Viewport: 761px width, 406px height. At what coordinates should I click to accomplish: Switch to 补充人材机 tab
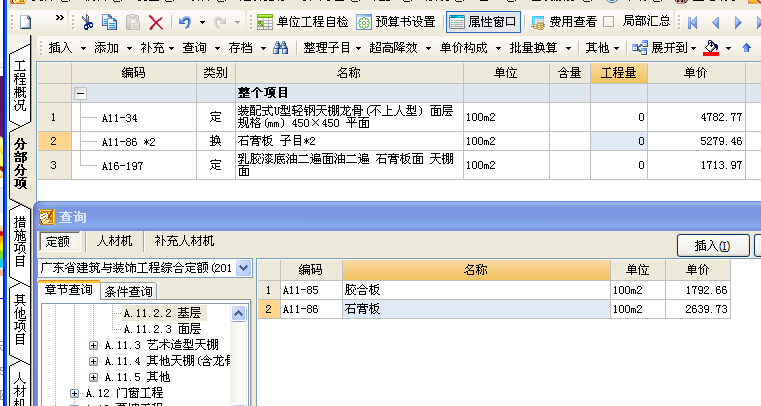184,241
